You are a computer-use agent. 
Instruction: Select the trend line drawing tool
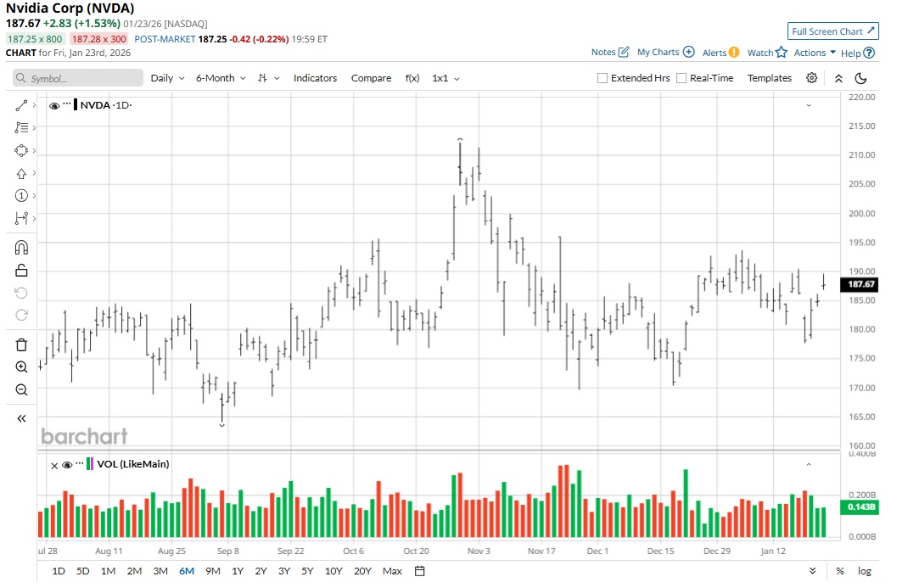pyautogui.click(x=21, y=105)
